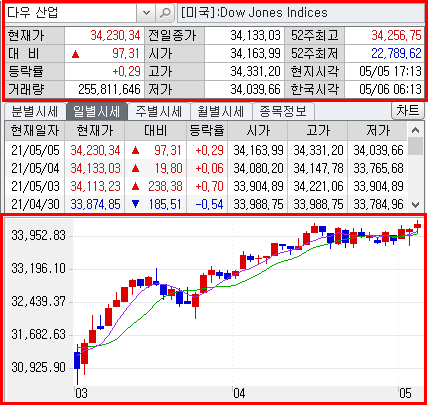Click the blue down-arrow in 21/04/30 row

(135, 204)
